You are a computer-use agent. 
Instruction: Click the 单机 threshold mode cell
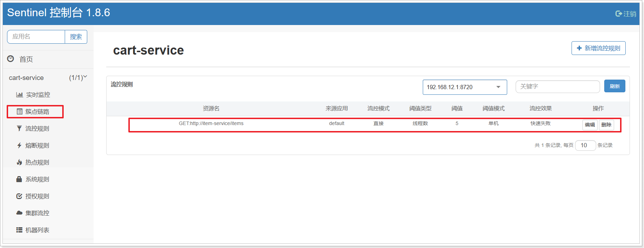(x=493, y=123)
